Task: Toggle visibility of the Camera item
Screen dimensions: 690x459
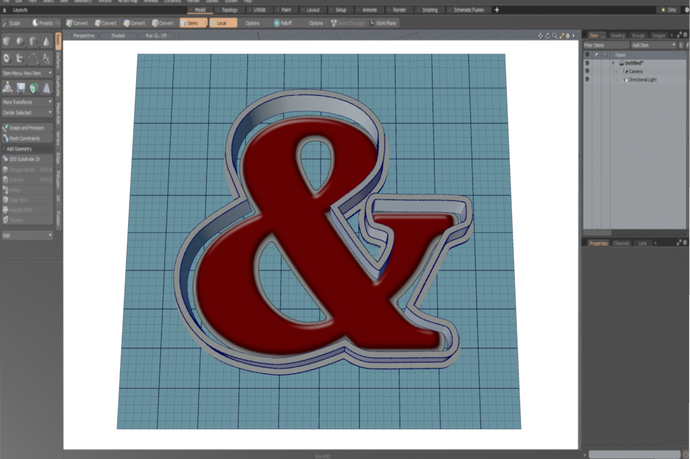Action: point(587,71)
